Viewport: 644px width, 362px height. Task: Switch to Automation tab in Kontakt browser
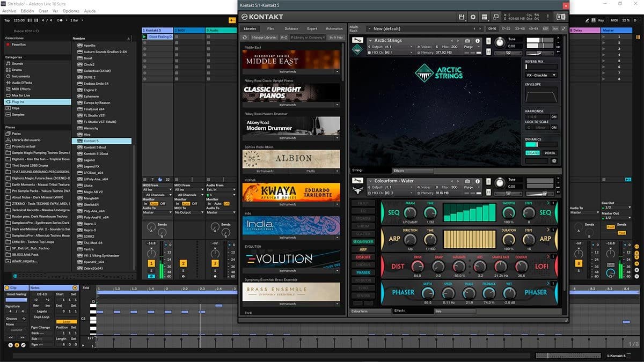pos(334,28)
